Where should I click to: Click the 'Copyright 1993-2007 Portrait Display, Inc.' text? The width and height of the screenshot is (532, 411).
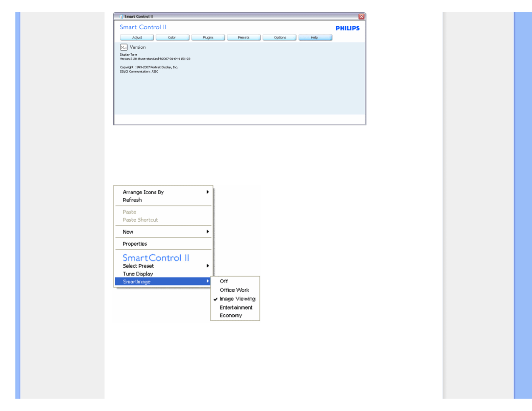[x=149, y=67]
